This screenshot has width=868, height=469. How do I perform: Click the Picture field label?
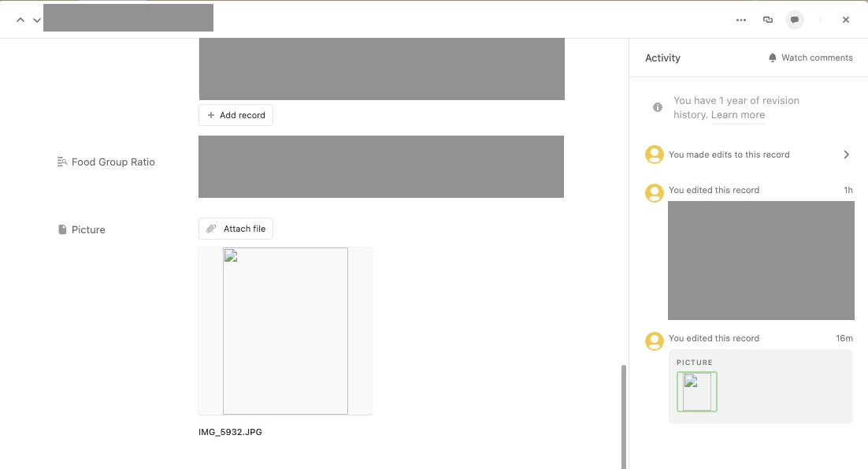point(88,230)
